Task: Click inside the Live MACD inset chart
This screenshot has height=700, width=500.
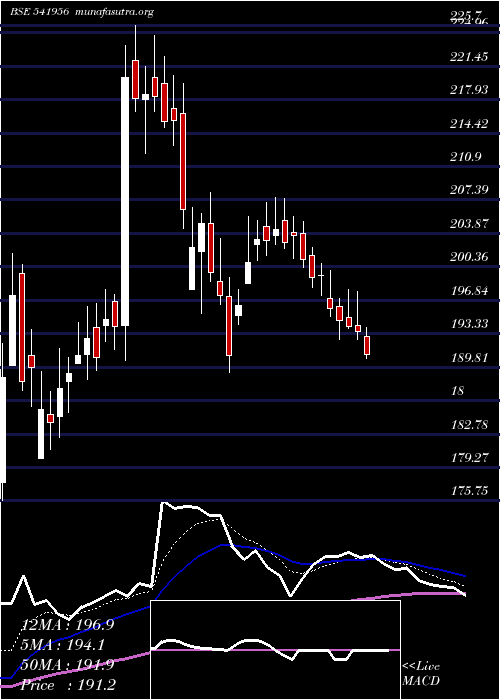Action: click(x=275, y=650)
